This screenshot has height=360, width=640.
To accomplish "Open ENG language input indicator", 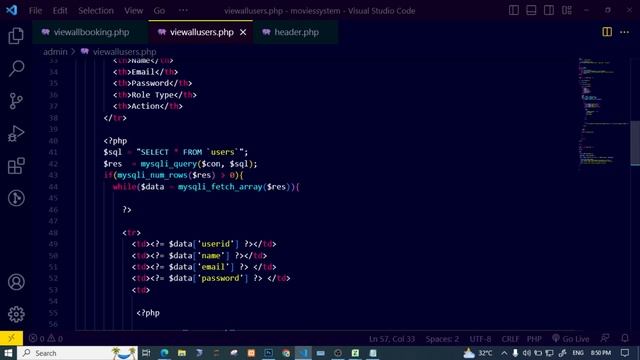I will pyautogui.click(x=578, y=353).
